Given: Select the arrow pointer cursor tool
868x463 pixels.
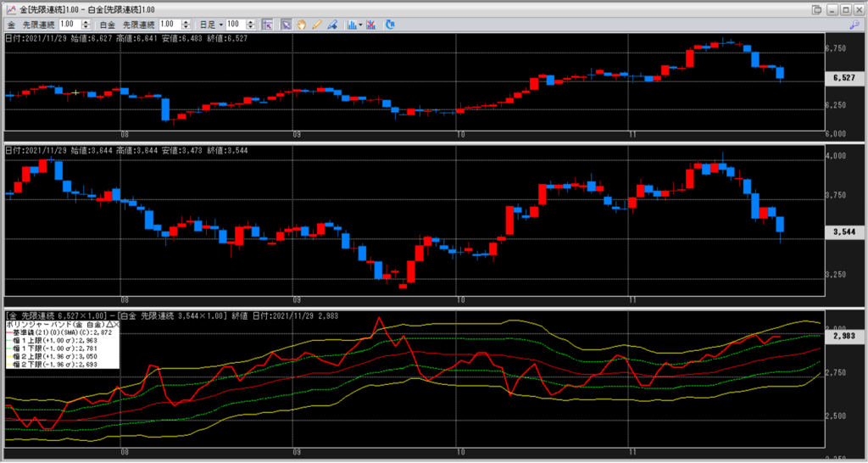Looking at the screenshot, I should 287,25.
